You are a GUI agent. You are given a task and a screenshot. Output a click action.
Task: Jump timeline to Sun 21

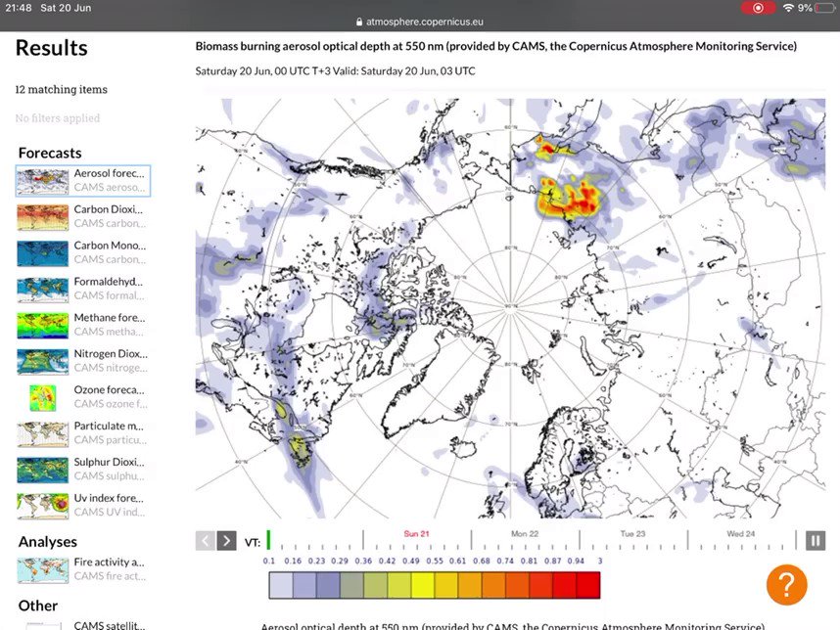[x=417, y=534]
